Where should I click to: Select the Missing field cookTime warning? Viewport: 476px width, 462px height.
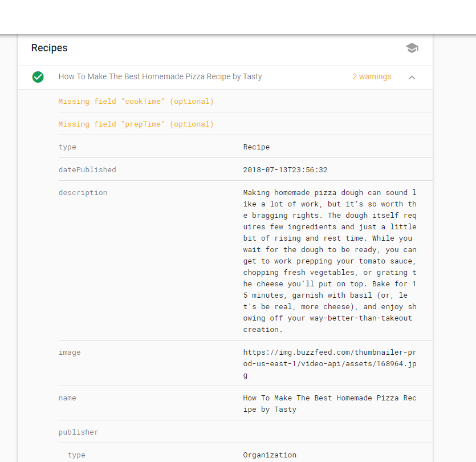tap(136, 101)
